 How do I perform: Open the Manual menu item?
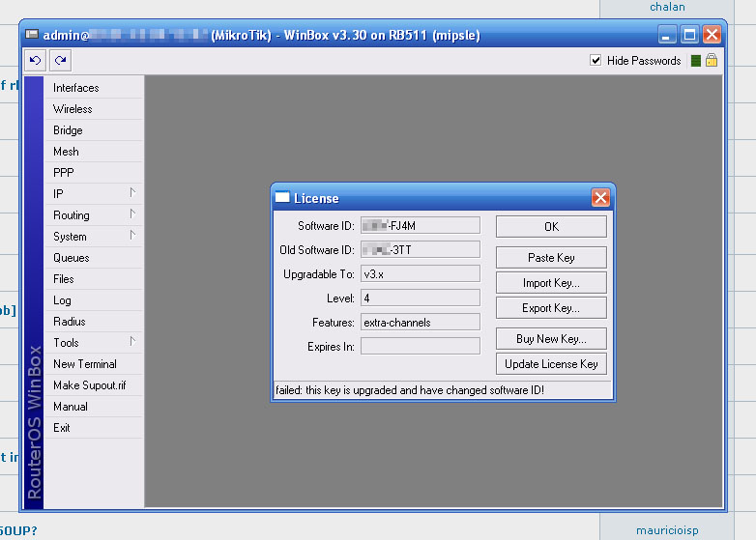click(94, 406)
